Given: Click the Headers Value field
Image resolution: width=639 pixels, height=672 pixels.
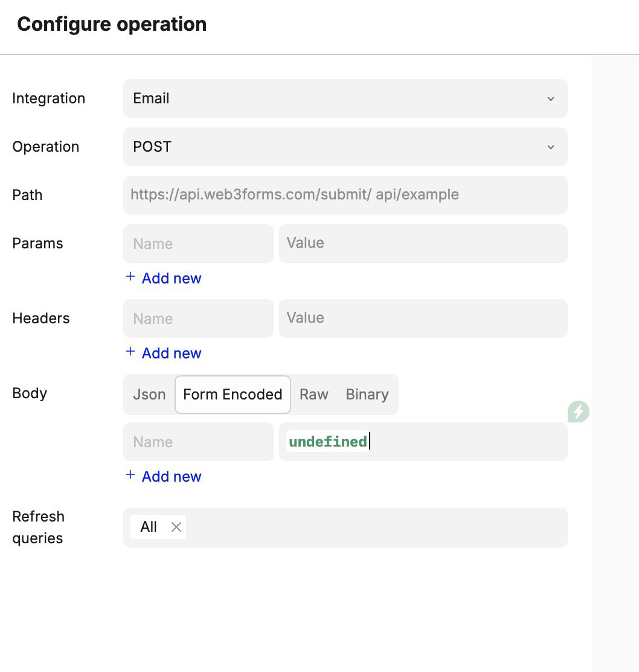Looking at the screenshot, I should 423,318.
